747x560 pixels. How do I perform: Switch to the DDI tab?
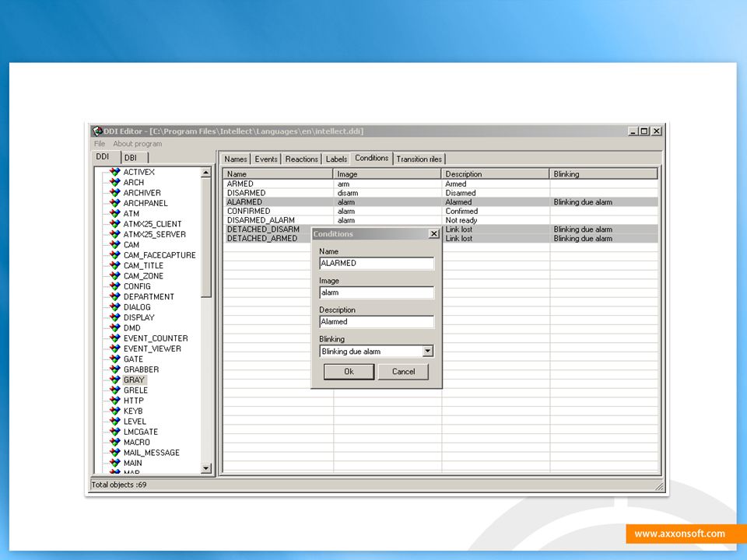103,156
